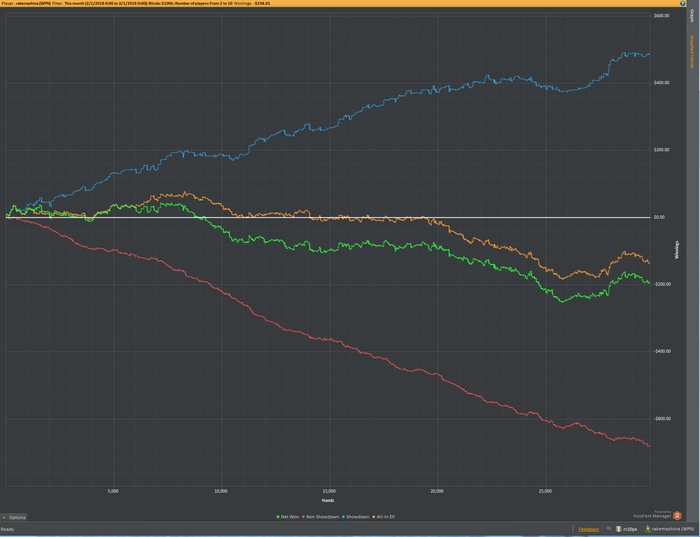
Task: Click the -$400.00 y-axis label
Action: 662,351
